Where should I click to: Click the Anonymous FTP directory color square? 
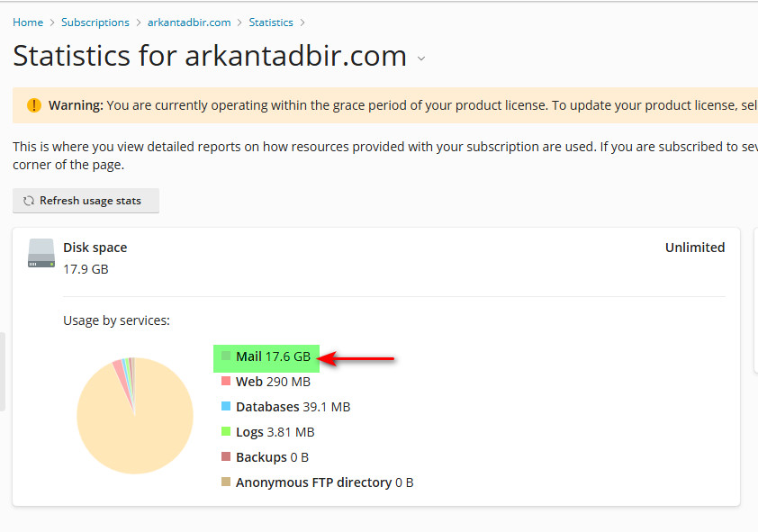pyautogui.click(x=227, y=482)
